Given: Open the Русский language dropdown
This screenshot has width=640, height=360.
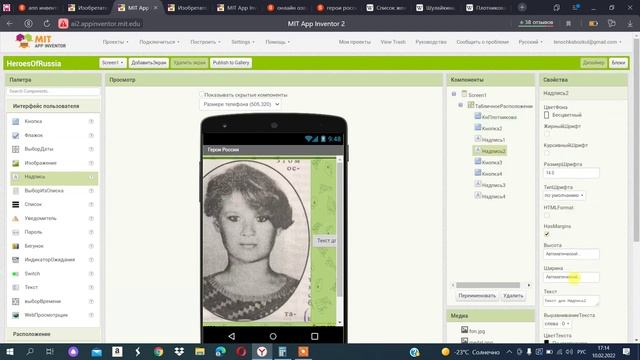Looking at the screenshot, I should (530, 42).
